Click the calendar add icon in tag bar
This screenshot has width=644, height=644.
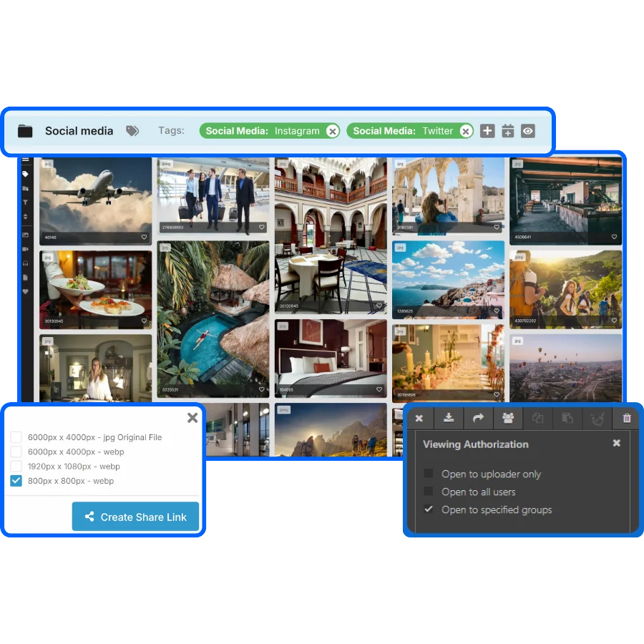click(507, 131)
